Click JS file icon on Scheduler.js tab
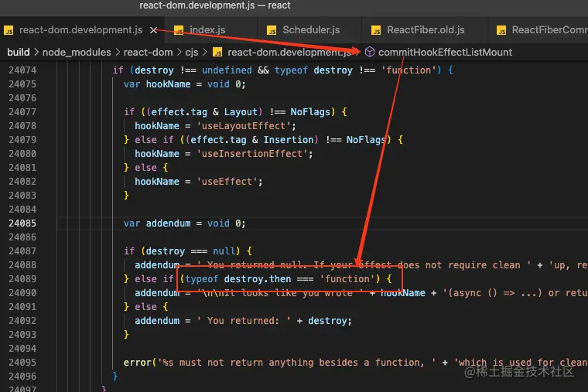 272,30
